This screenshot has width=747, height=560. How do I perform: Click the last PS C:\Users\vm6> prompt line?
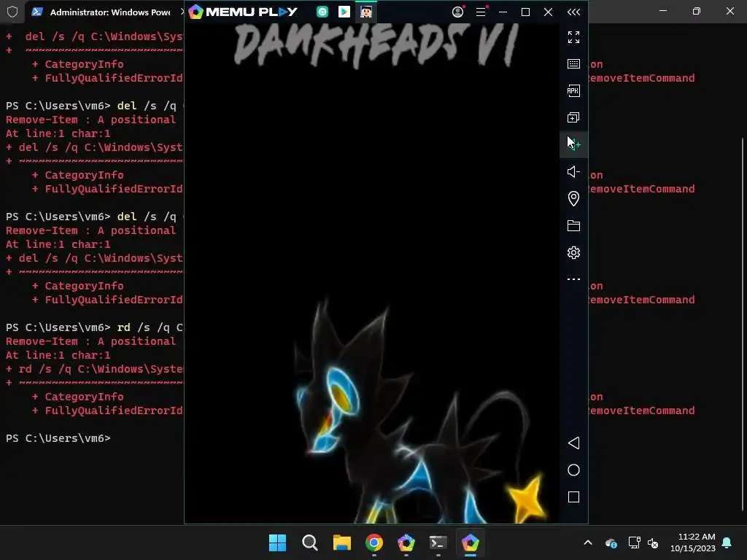click(58, 438)
